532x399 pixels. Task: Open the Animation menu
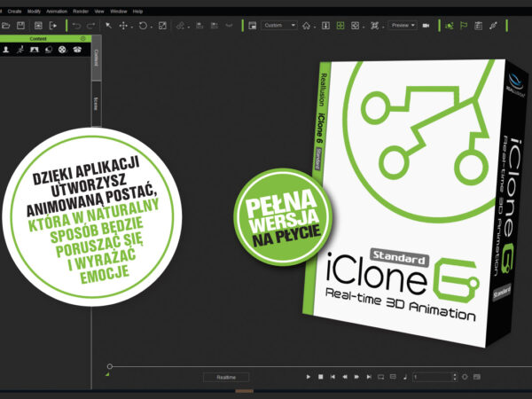tap(56, 11)
